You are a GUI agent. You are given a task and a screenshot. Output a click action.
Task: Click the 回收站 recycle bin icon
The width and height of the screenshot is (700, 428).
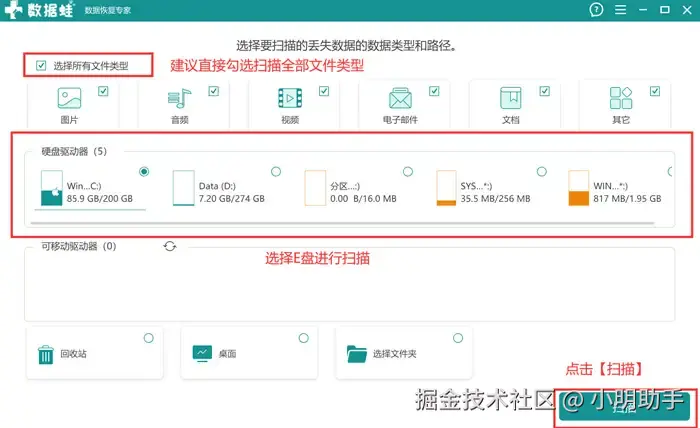pos(46,354)
